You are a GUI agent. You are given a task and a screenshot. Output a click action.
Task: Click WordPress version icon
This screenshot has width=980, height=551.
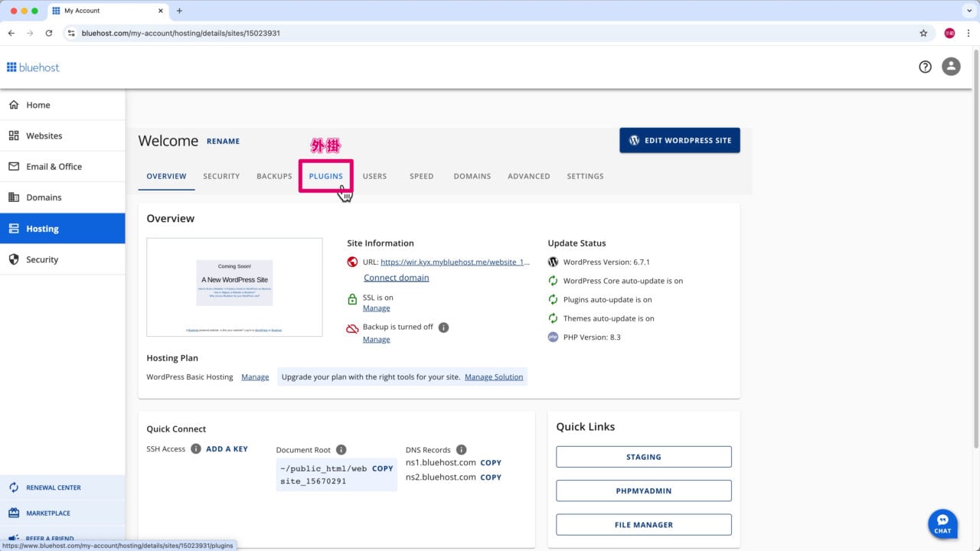click(x=553, y=262)
